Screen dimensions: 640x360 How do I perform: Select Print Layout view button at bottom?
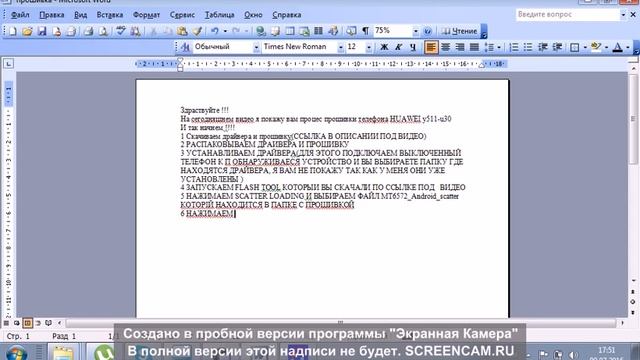pos(27,323)
